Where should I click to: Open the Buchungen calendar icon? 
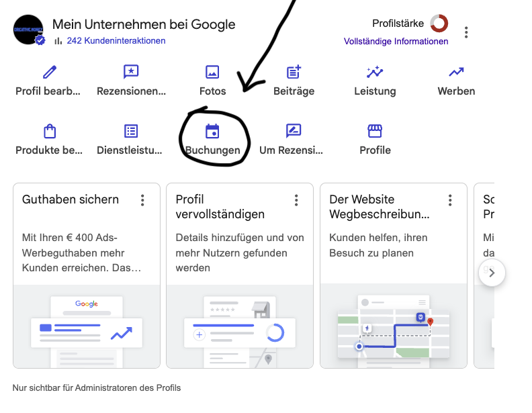tap(212, 131)
